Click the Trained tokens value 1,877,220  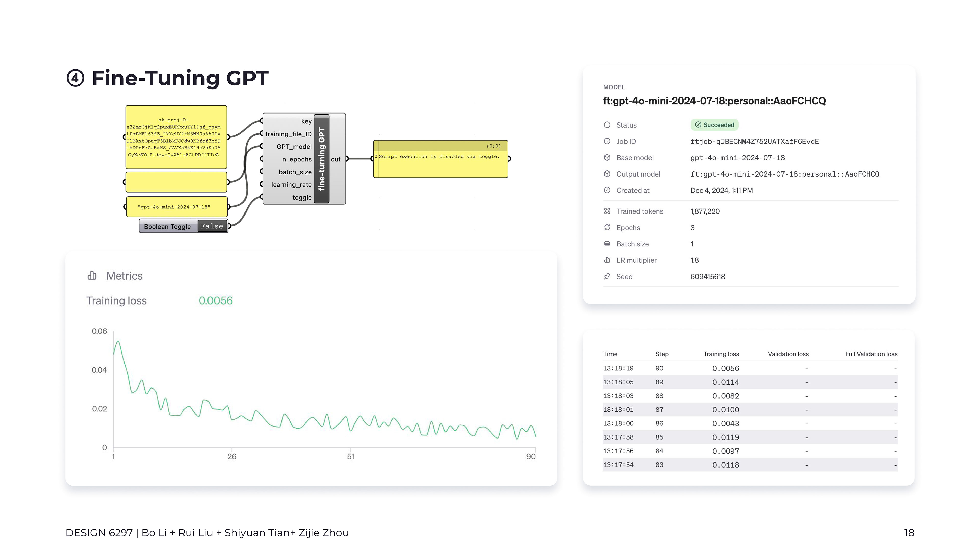click(705, 211)
